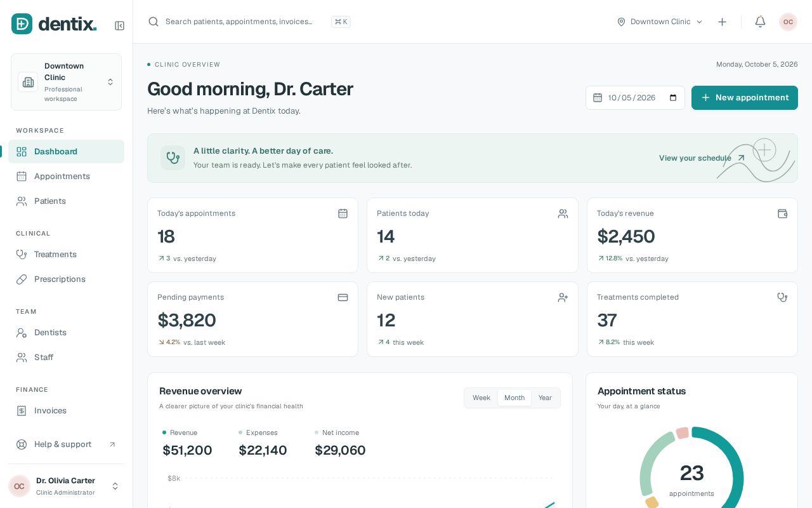Click add-user icon on New patients card

(563, 297)
